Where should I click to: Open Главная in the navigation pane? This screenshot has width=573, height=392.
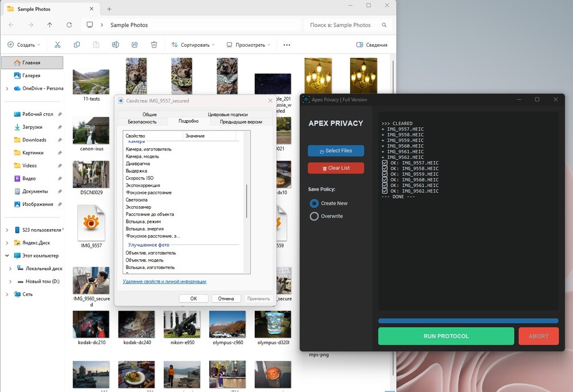[32, 63]
